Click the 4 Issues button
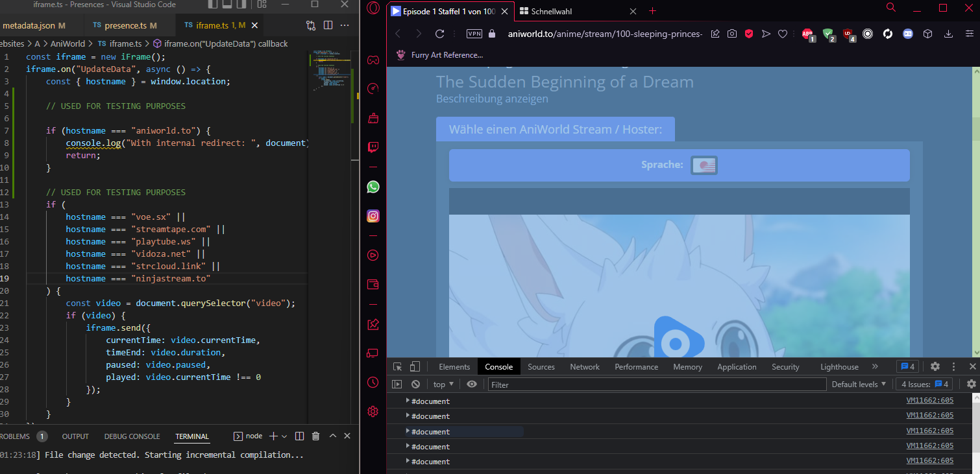Image resolution: width=980 pixels, height=474 pixels. click(x=924, y=384)
